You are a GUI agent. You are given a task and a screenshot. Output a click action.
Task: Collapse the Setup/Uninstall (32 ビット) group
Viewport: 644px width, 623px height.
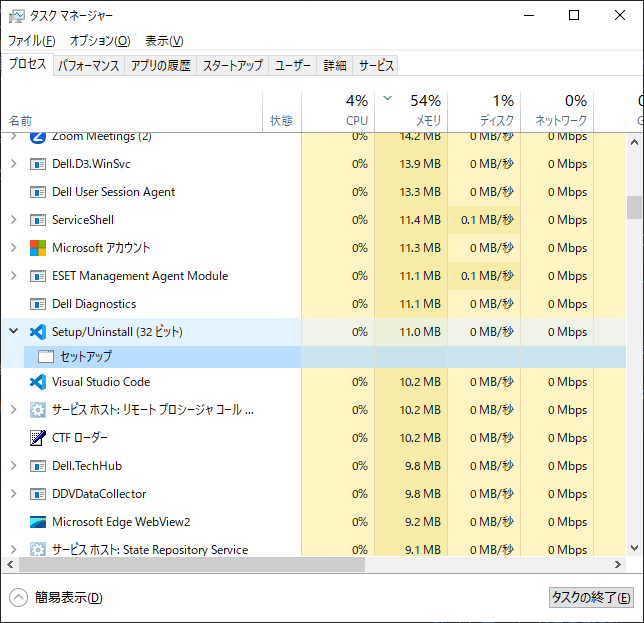click(x=14, y=331)
